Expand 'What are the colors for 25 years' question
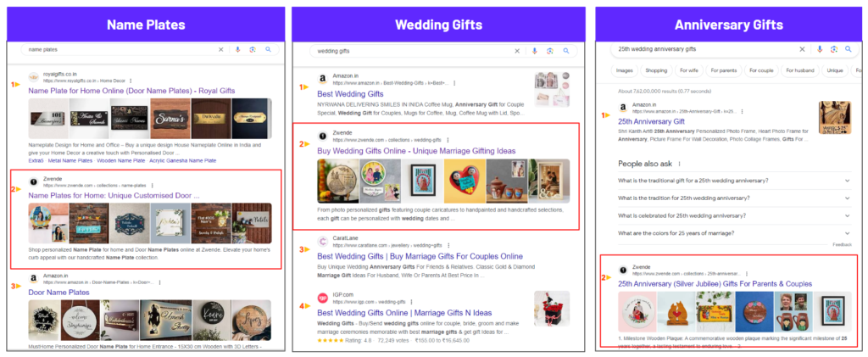The height and width of the screenshot is (357, 868). tap(734, 233)
